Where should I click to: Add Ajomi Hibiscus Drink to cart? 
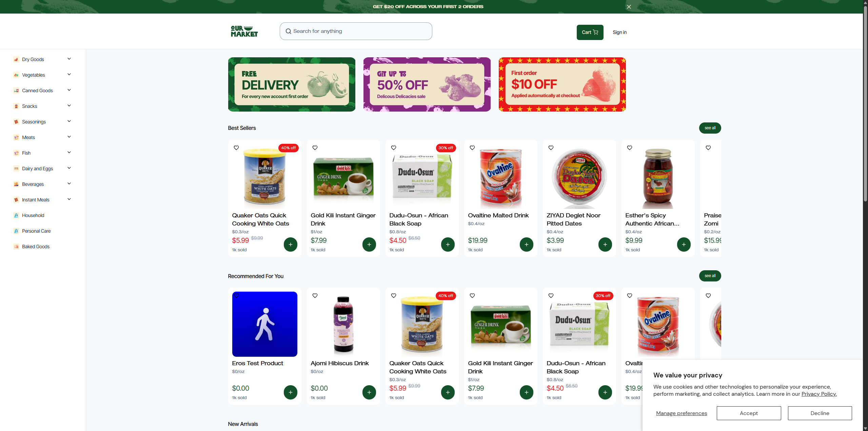[369, 392]
